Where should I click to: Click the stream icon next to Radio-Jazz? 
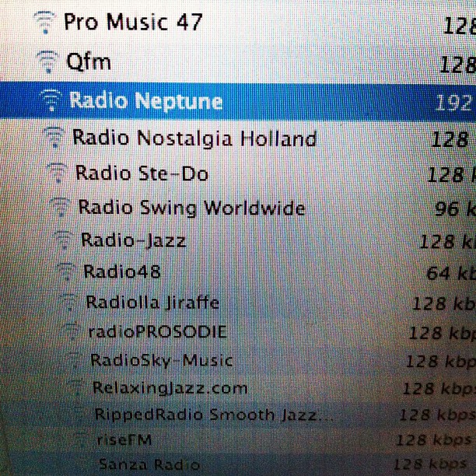click(63, 240)
